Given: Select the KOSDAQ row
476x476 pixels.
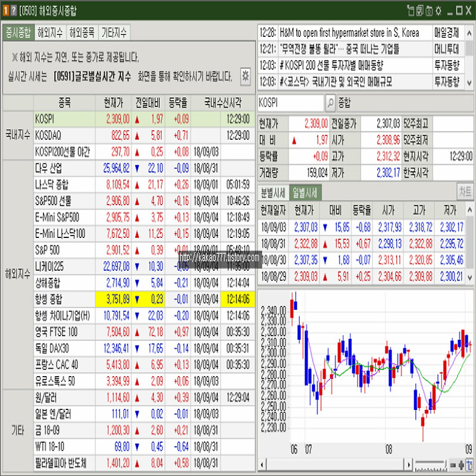Looking at the screenshot, I should click(x=144, y=136).
